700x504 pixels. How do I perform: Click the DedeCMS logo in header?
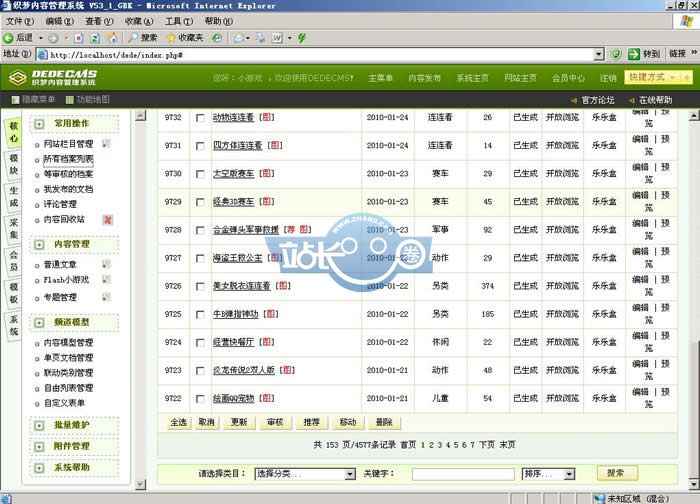tap(54, 78)
